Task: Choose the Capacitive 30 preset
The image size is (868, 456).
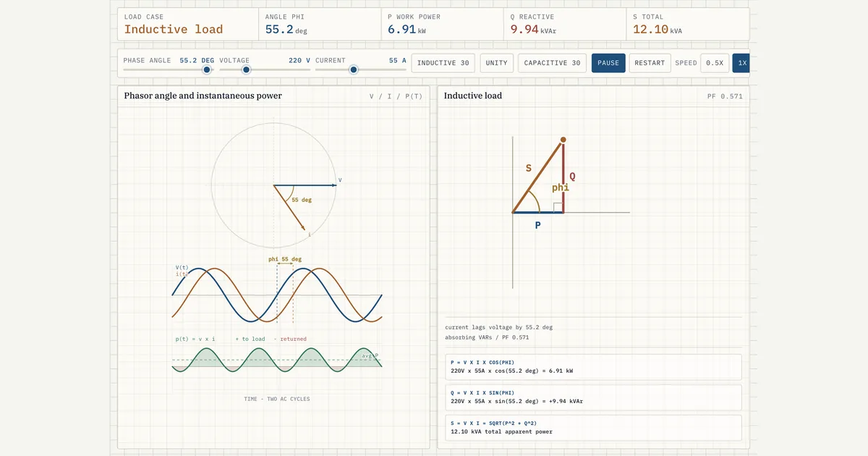Action: point(552,63)
